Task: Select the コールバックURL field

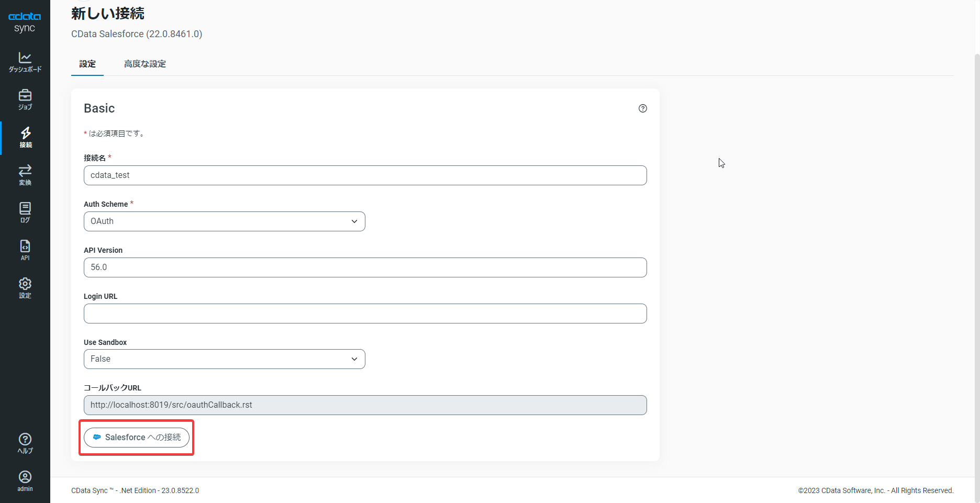Action: pos(365,405)
